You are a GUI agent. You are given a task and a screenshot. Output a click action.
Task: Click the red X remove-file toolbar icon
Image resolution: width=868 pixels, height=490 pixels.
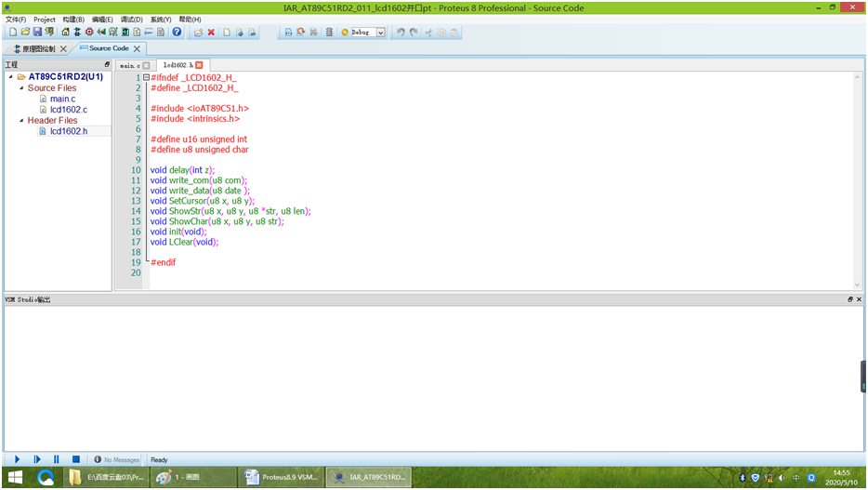pos(211,33)
